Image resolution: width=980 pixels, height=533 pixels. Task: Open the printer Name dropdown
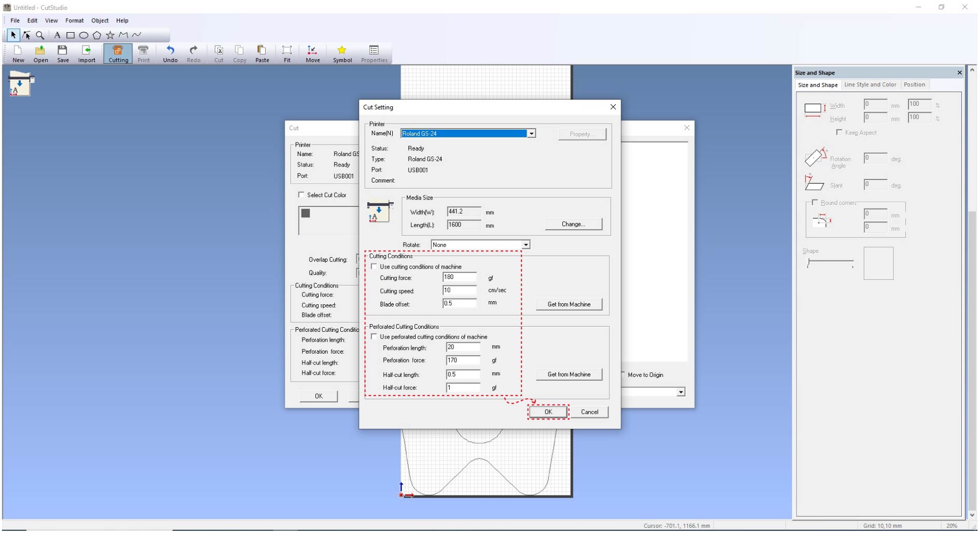click(x=531, y=134)
